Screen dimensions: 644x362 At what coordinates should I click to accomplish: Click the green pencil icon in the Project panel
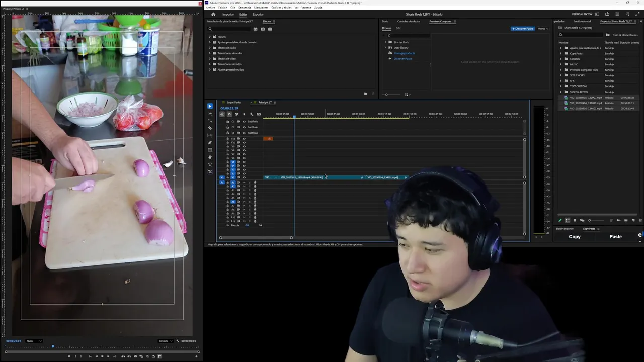[x=560, y=220]
